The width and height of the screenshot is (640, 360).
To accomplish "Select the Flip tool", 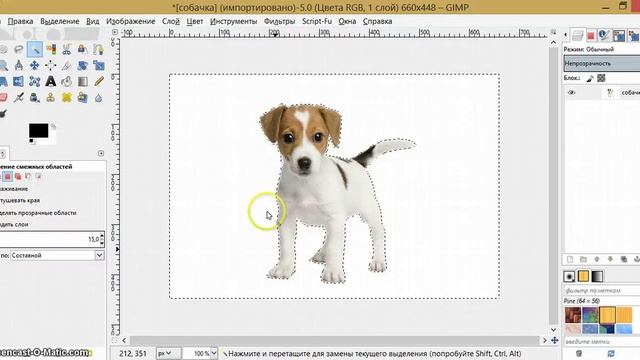I will coord(19,81).
